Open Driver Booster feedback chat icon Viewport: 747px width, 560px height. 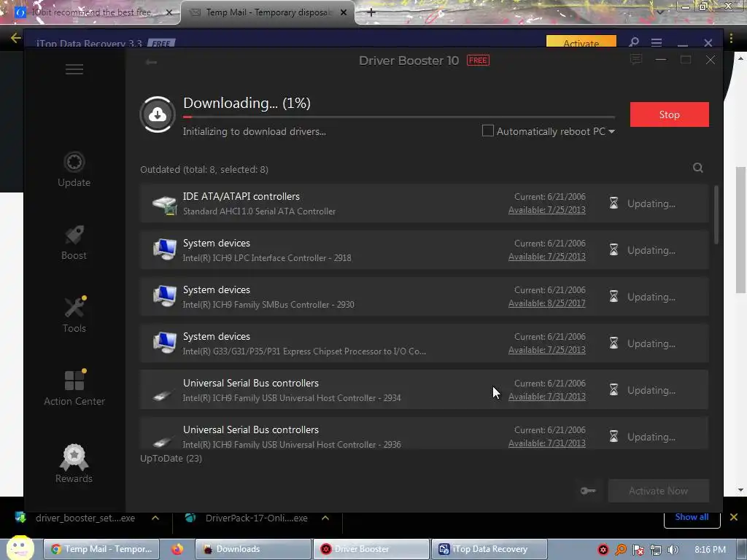[636, 60]
